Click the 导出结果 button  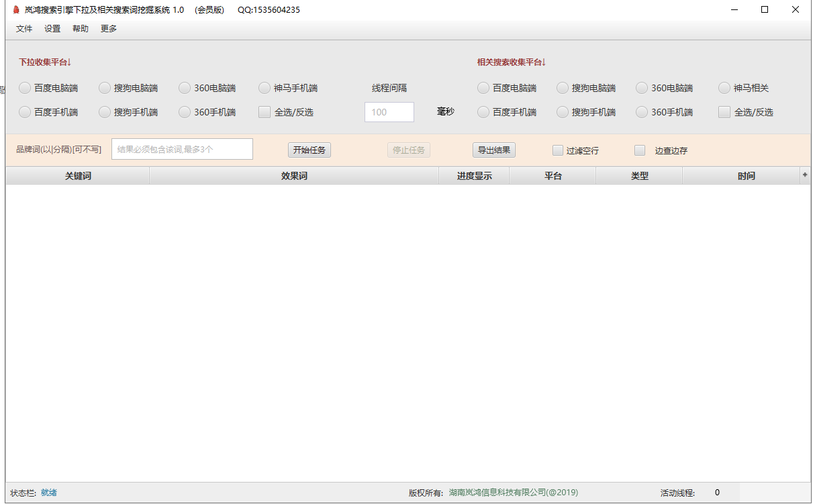[494, 150]
